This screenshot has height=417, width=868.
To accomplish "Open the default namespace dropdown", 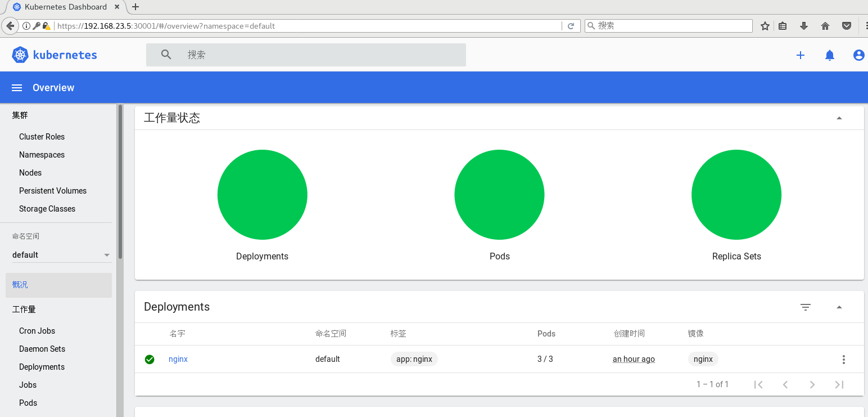I will pos(62,255).
